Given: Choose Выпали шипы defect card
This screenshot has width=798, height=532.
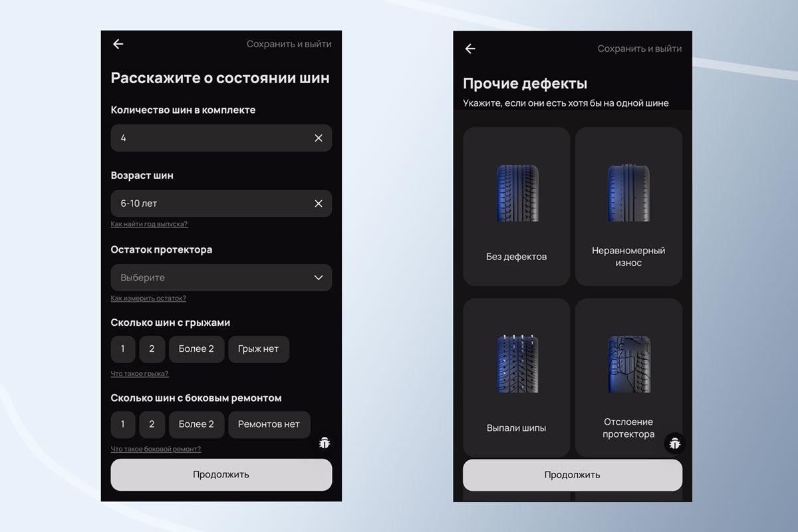Looking at the screenshot, I should 516,377.
